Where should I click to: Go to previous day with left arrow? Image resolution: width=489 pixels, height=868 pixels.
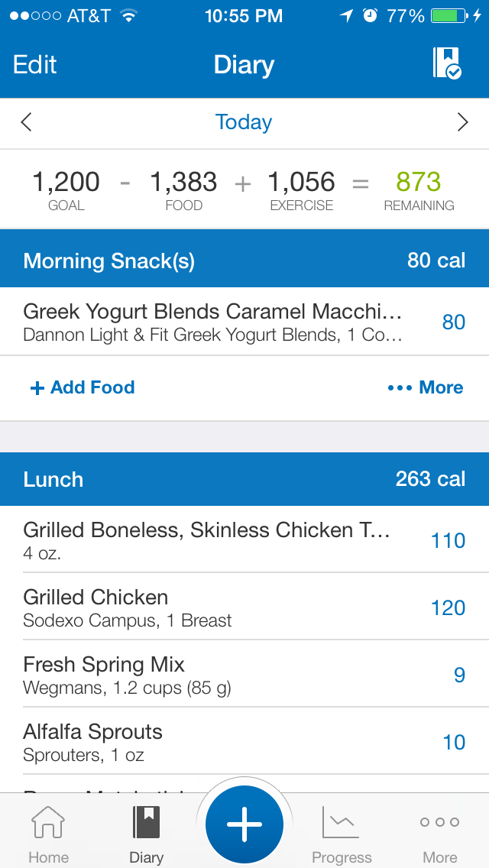click(27, 122)
